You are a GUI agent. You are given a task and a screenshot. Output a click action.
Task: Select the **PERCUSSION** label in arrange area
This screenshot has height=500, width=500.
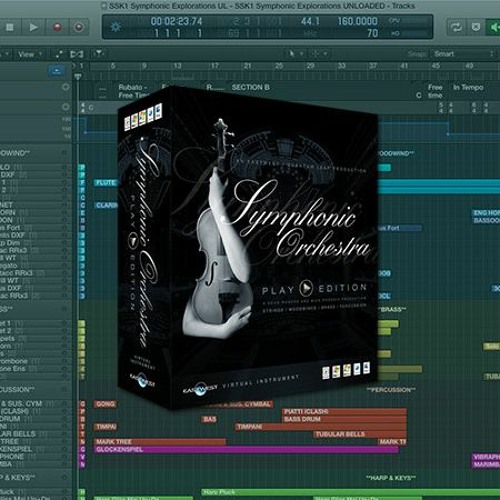coord(391,390)
